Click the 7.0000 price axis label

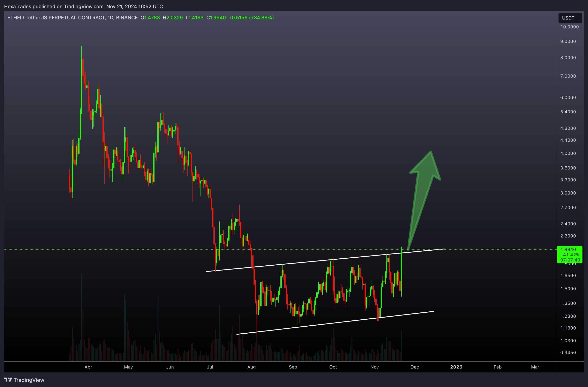click(x=568, y=76)
